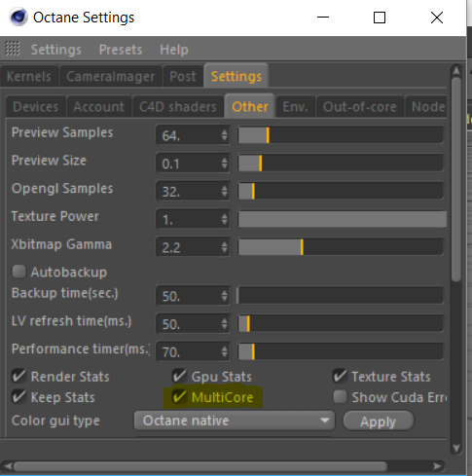Image resolution: width=472 pixels, height=476 pixels.
Task: Open the Help menu
Action: coord(174,50)
